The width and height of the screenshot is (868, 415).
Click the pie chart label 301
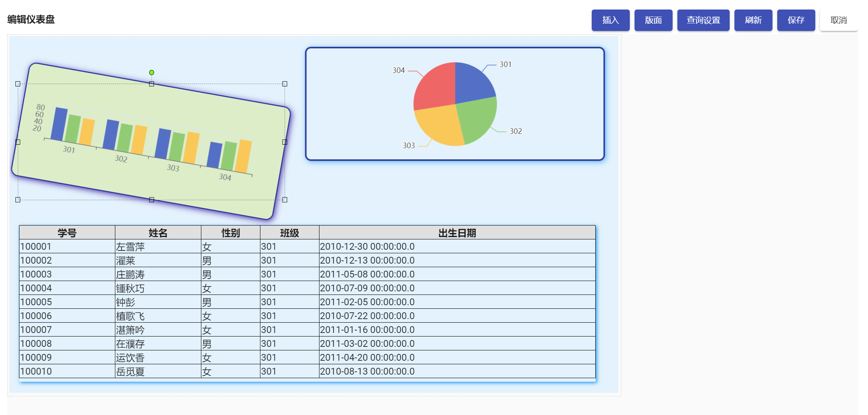click(505, 64)
